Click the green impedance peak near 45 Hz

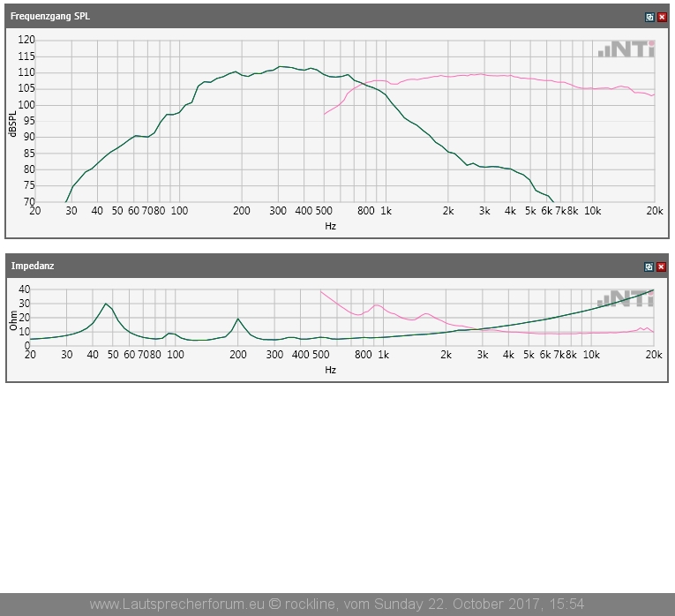tap(106, 304)
